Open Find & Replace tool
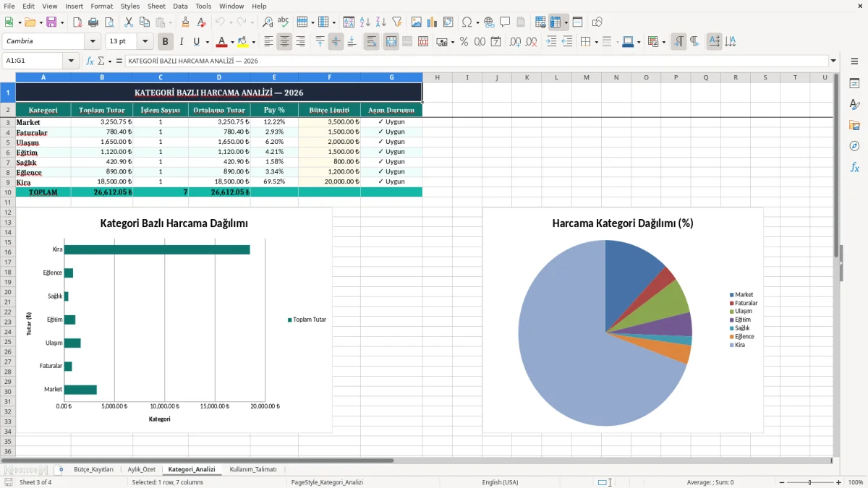 pyautogui.click(x=268, y=22)
